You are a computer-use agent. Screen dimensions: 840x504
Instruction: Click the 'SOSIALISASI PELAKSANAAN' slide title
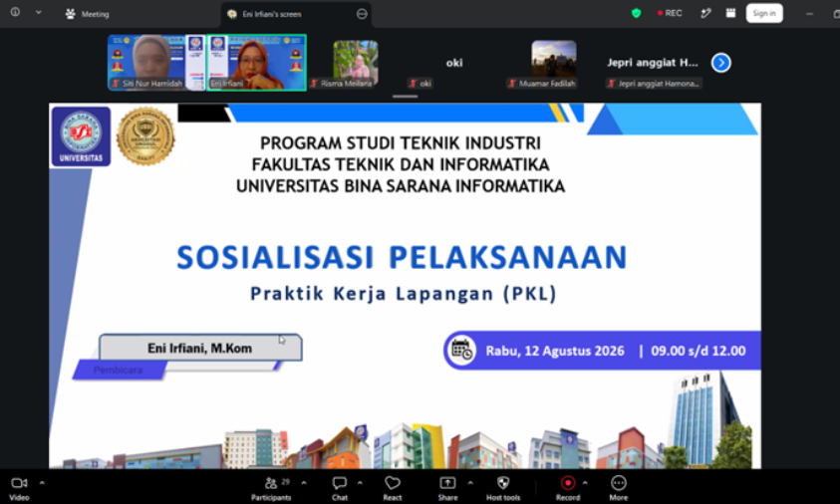click(x=402, y=257)
